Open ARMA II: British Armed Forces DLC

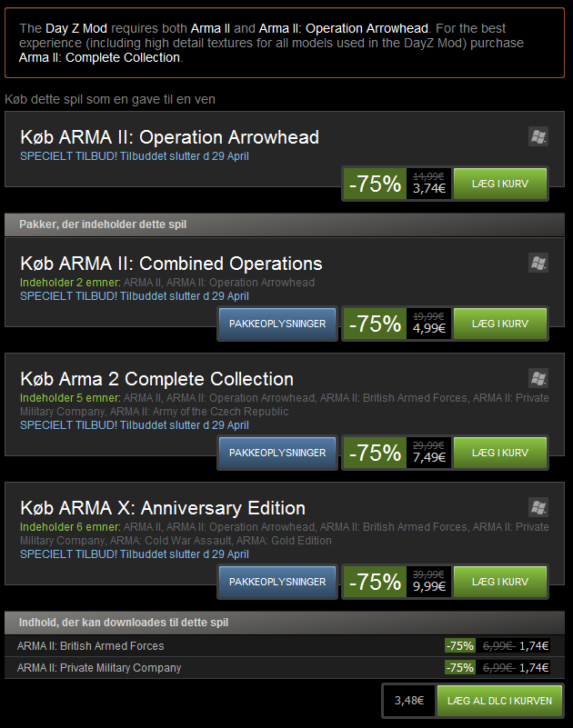pos(90,646)
